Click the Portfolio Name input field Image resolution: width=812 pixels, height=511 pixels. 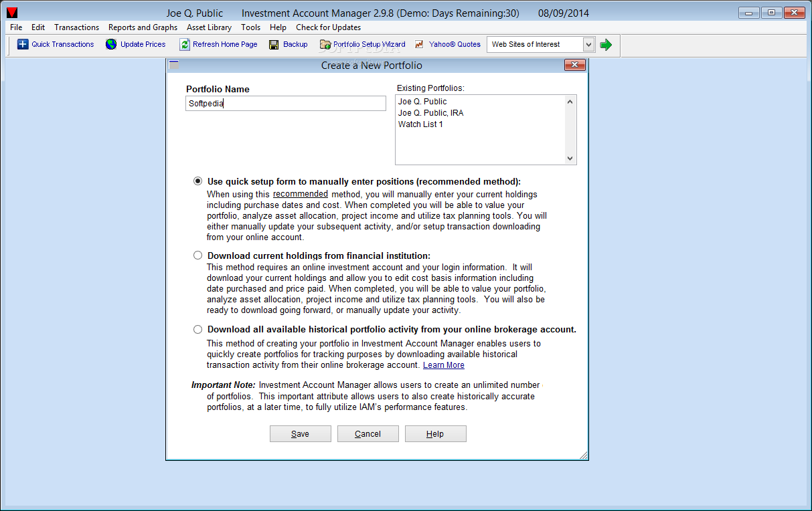click(x=286, y=103)
